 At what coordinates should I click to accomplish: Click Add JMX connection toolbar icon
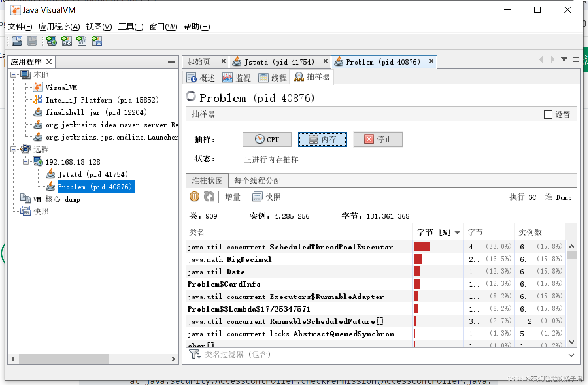pyautogui.click(x=67, y=41)
